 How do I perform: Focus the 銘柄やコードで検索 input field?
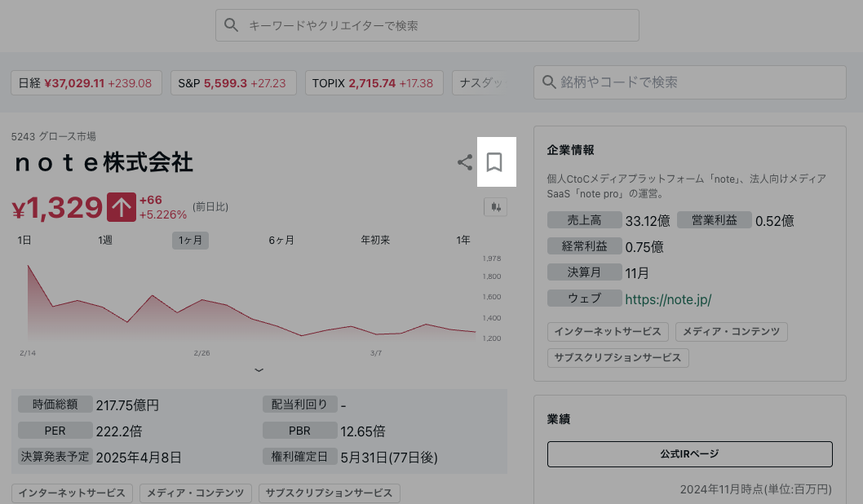(697, 82)
